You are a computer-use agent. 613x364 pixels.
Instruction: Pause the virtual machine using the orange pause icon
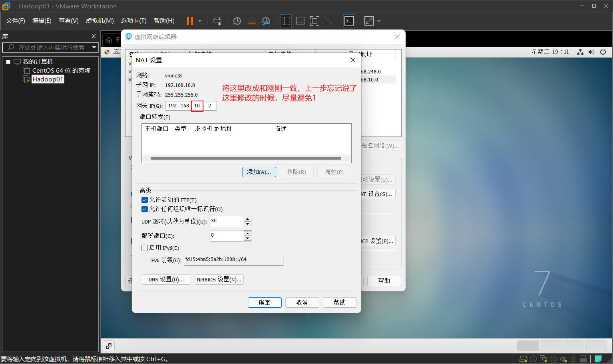(190, 21)
